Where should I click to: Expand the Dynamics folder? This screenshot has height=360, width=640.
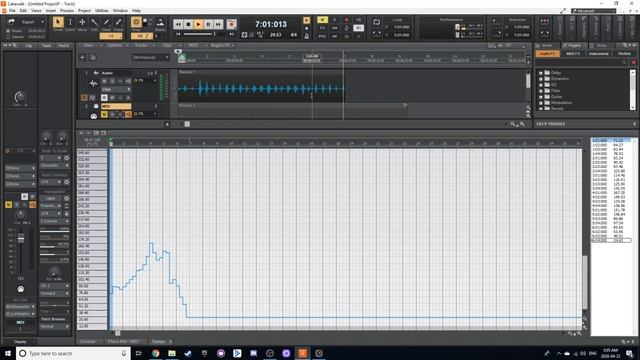pos(541,79)
